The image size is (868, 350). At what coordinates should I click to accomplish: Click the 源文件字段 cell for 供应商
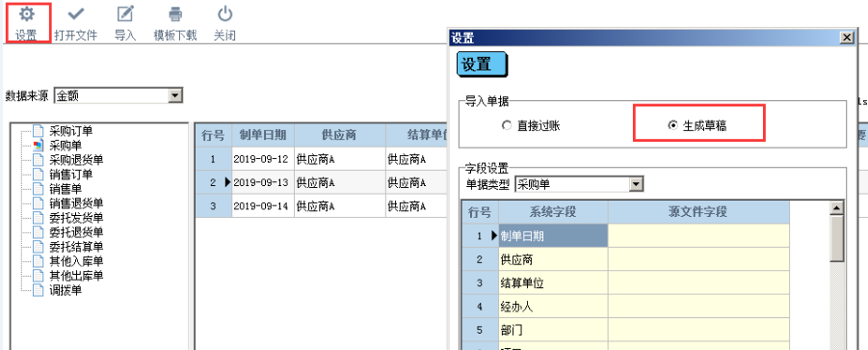click(x=698, y=259)
